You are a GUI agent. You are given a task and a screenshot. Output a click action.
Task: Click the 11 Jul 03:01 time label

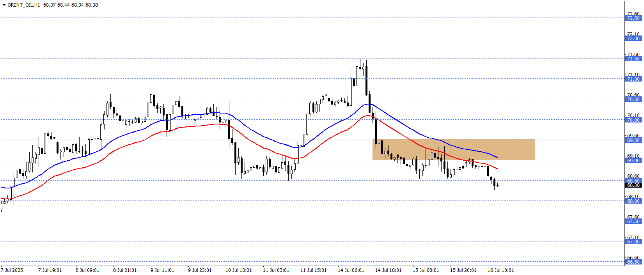[x=276, y=270]
